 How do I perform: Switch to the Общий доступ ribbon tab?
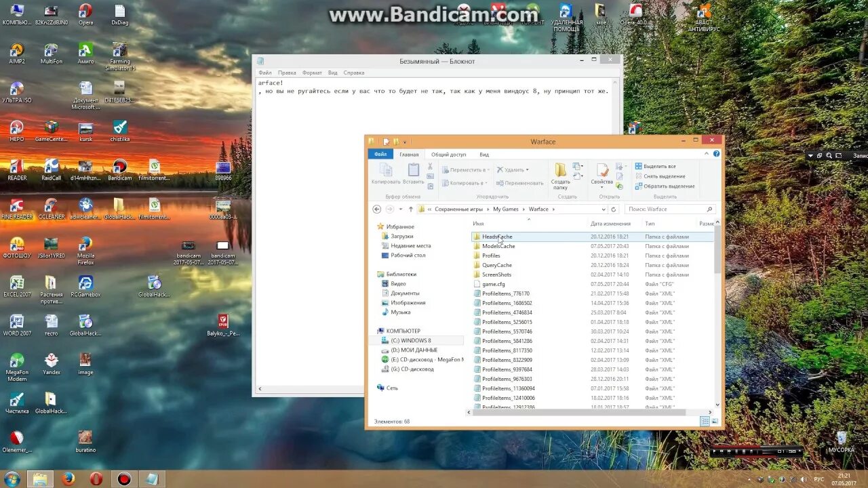tap(448, 155)
